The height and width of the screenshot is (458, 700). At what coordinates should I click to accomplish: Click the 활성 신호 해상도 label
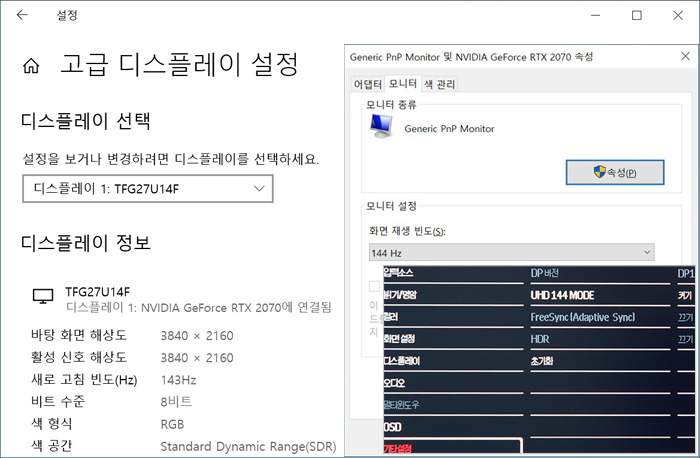79,357
